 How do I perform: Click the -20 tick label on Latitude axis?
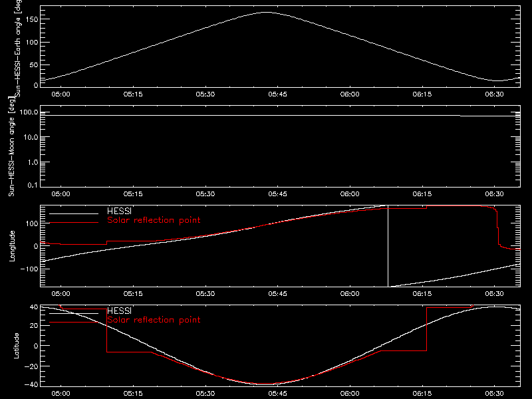[x=31, y=366]
